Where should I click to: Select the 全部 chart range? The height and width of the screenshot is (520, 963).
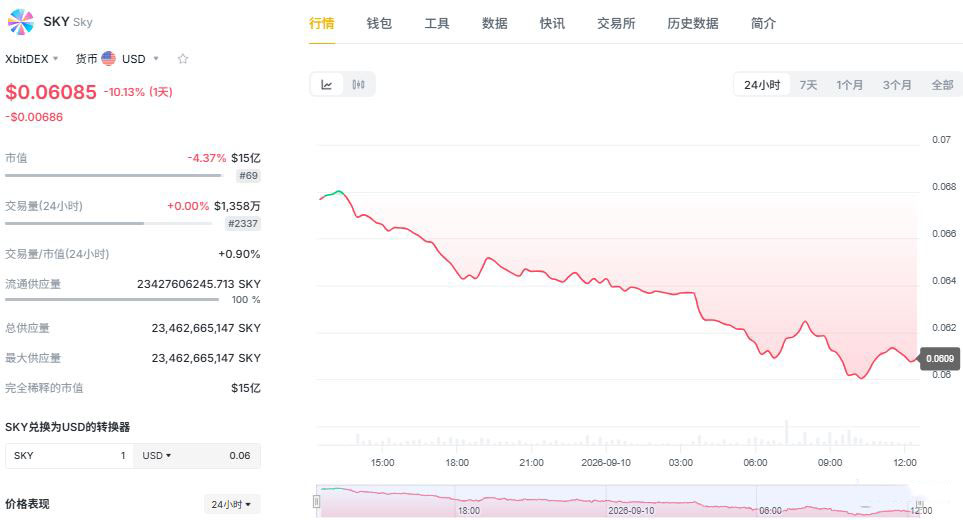(942, 85)
